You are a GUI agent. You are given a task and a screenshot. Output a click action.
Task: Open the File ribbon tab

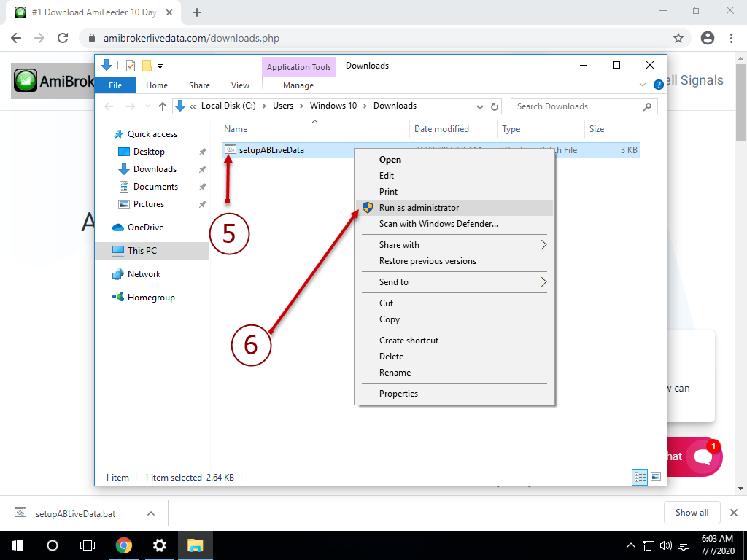pyautogui.click(x=115, y=85)
